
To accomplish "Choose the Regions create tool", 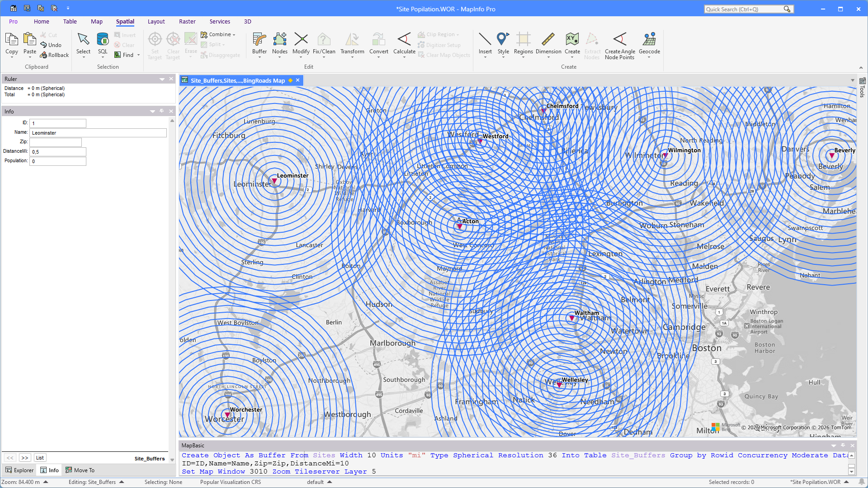I will click(523, 40).
